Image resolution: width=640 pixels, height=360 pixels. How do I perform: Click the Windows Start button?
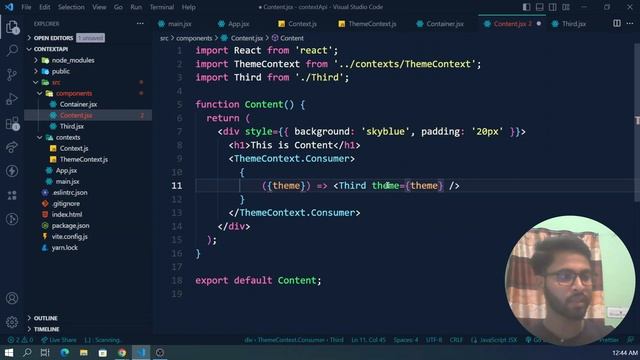pyautogui.click(x=9, y=352)
